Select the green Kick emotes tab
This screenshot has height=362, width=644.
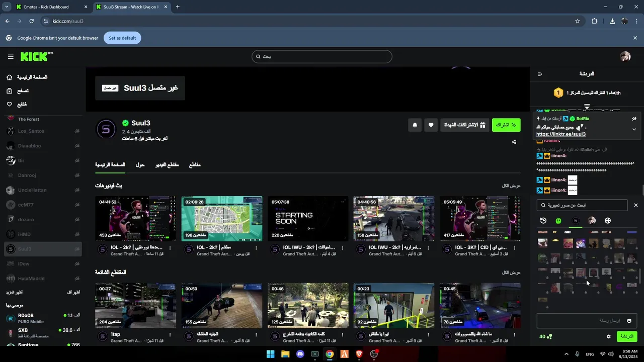[x=558, y=220]
